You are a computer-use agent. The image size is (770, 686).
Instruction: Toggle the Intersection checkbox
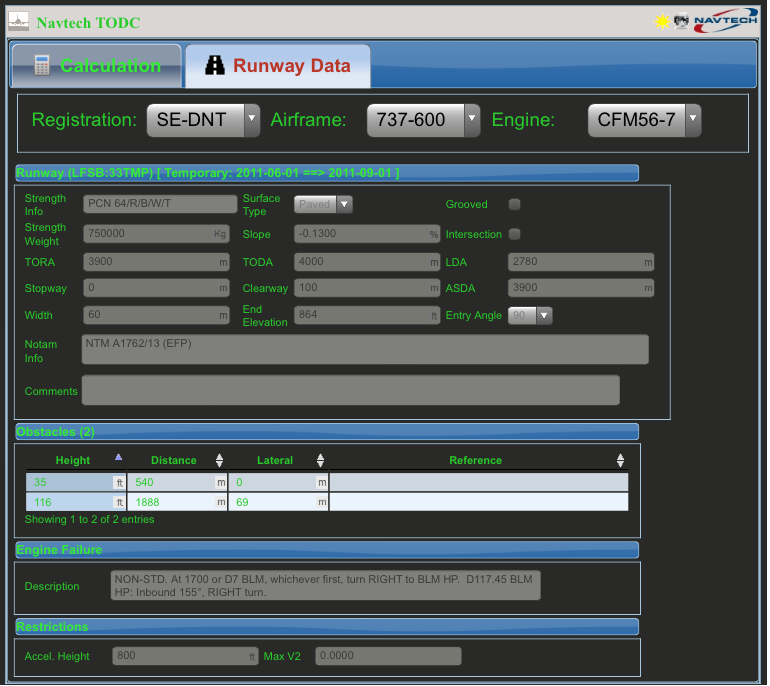(x=515, y=235)
